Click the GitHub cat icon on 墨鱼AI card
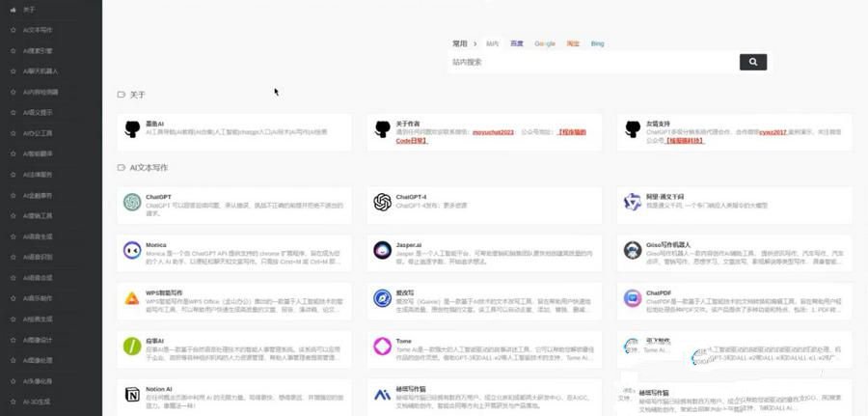 (132, 129)
